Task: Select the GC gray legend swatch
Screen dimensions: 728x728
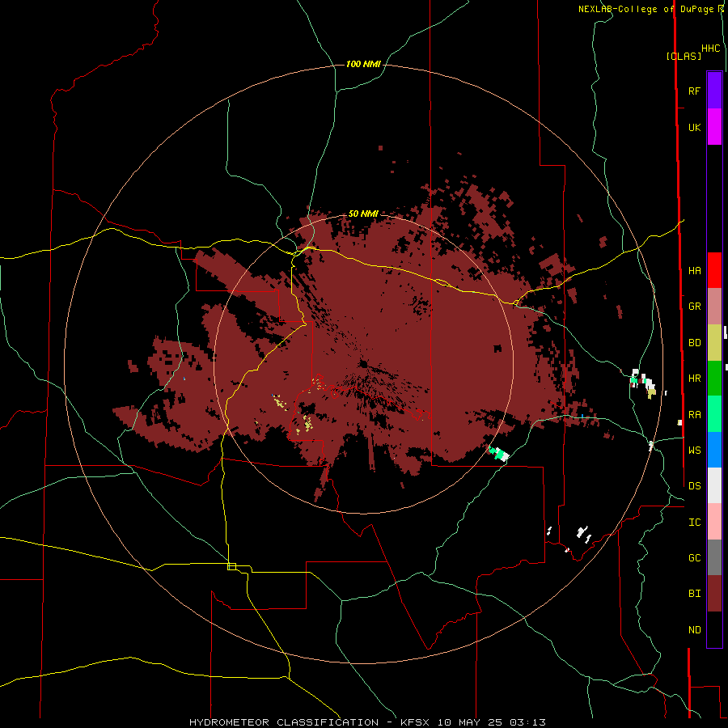Action: [x=714, y=557]
